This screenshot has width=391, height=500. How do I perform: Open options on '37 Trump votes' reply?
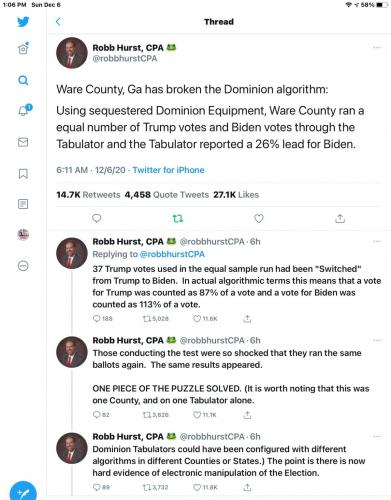coord(377,241)
